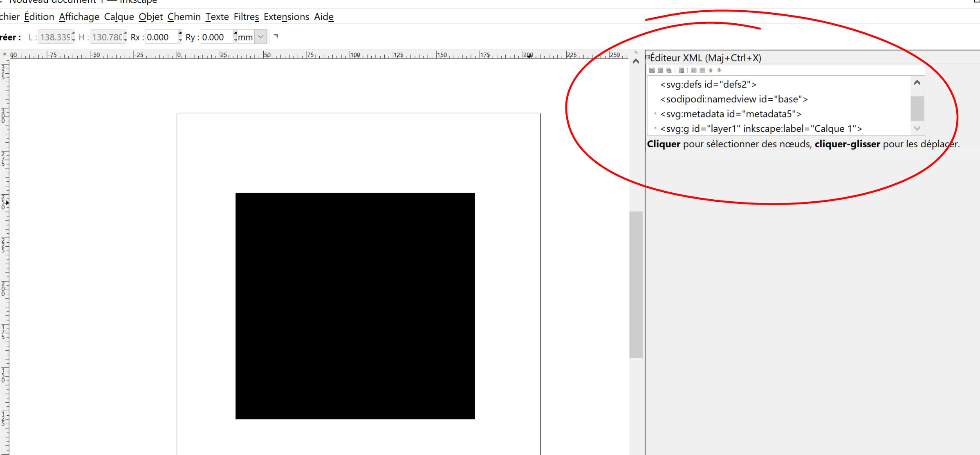Click the Ry radius input field

point(217,37)
